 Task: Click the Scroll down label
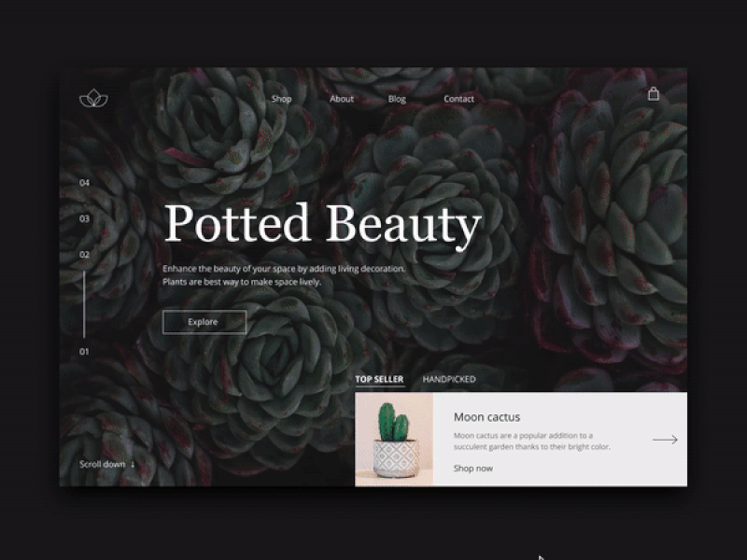(103, 462)
